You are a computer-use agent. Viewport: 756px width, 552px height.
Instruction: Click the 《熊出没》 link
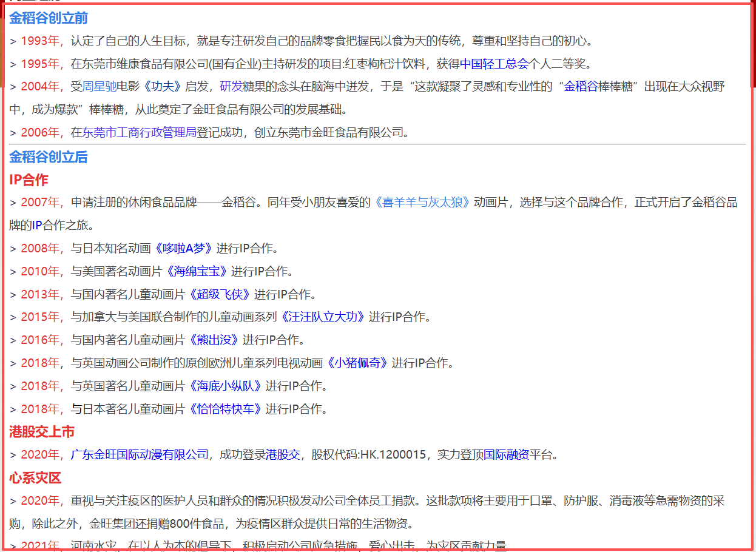[x=214, y=340]
